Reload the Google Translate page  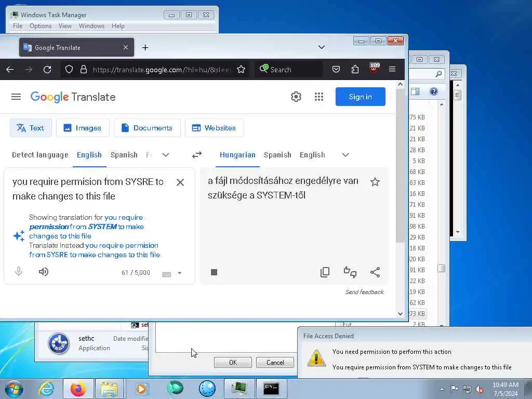tap(47, 70)
